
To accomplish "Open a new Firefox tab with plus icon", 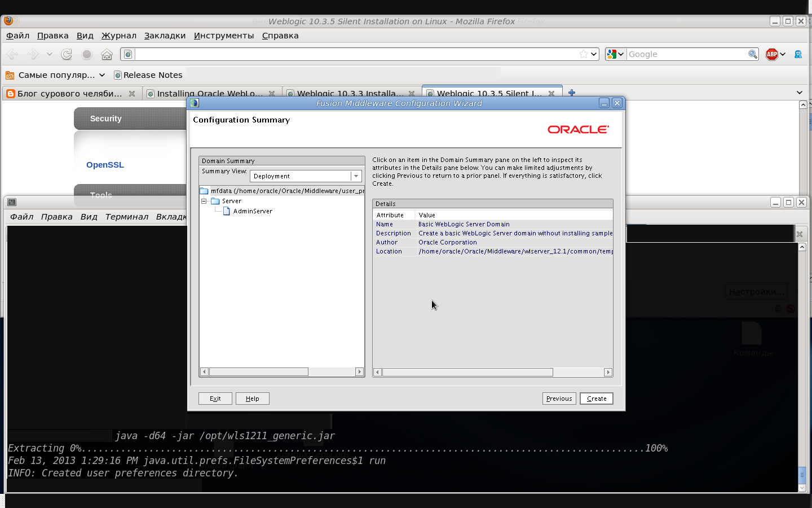I will [572, 93].
